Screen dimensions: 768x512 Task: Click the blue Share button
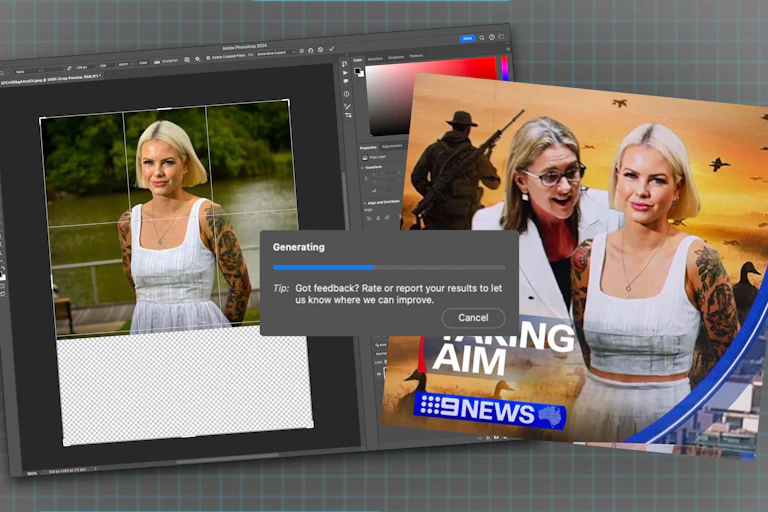pos(467,38)
